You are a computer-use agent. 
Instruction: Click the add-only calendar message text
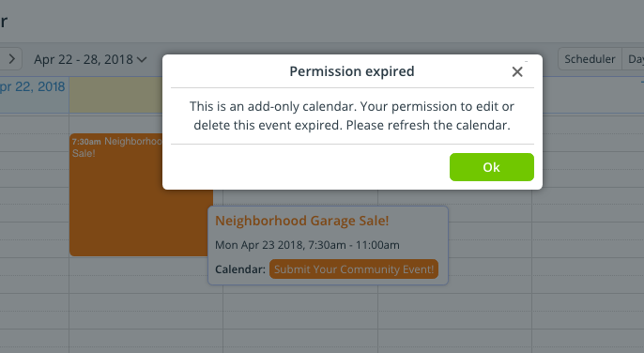[352, 115]
